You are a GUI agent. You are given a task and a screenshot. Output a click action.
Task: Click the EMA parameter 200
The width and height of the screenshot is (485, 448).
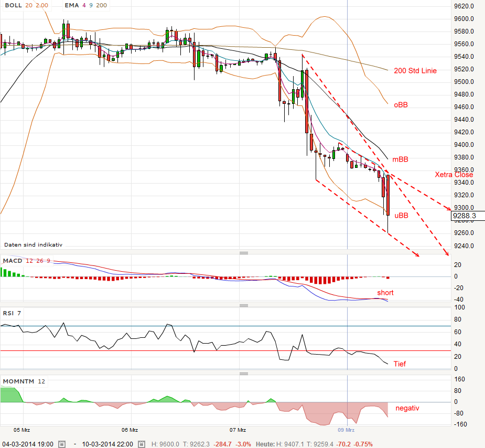101,5
